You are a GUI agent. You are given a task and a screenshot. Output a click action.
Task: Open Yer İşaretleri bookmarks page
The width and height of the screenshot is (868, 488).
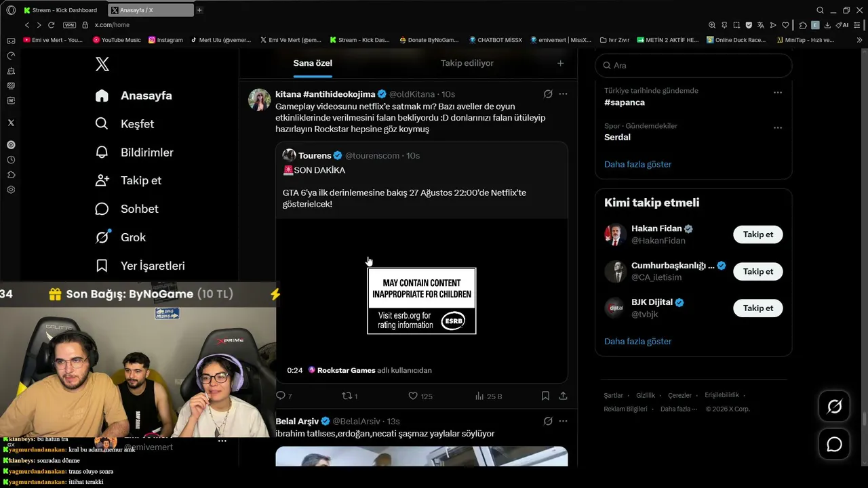point(140,266)
